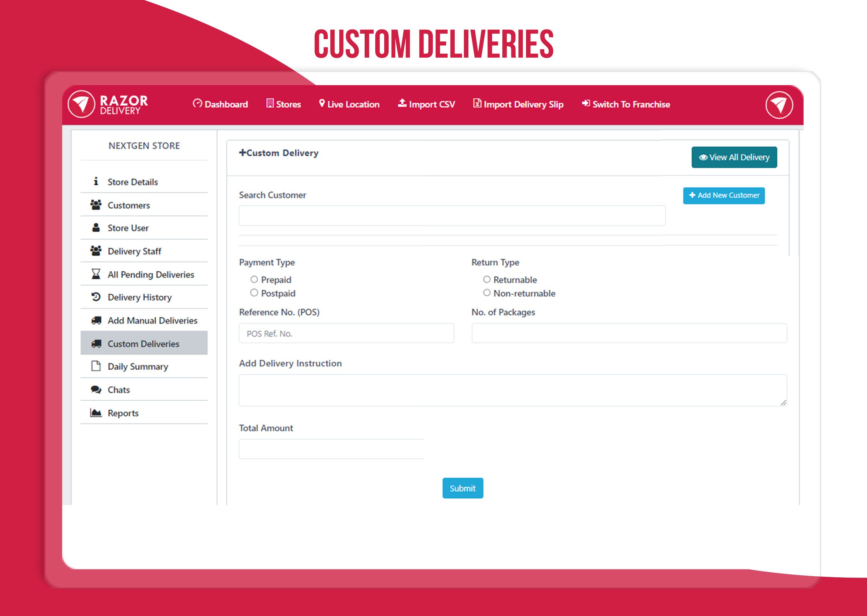The height and width of the screenshot is (616, 867).
Task: Go to Switch To Franchise
Action: pos(626,104)
